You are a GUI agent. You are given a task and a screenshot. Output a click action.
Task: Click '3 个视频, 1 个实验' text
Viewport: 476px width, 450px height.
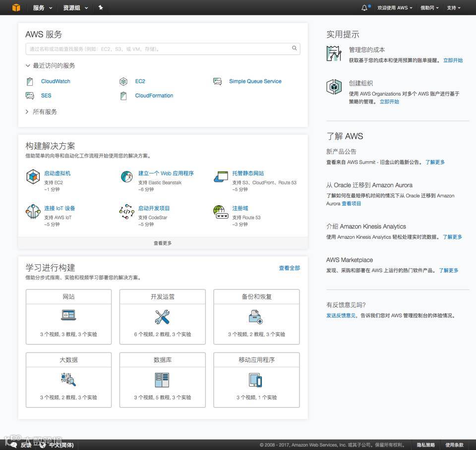(x=256, y=397)
